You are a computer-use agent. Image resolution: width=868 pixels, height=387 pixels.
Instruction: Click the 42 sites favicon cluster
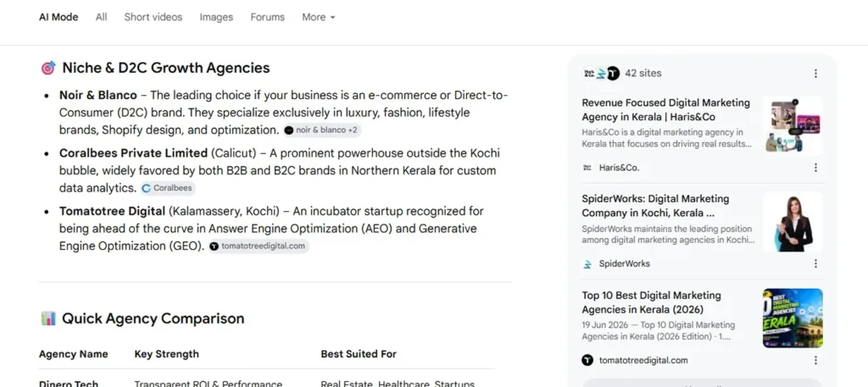(x=601, y=73)
